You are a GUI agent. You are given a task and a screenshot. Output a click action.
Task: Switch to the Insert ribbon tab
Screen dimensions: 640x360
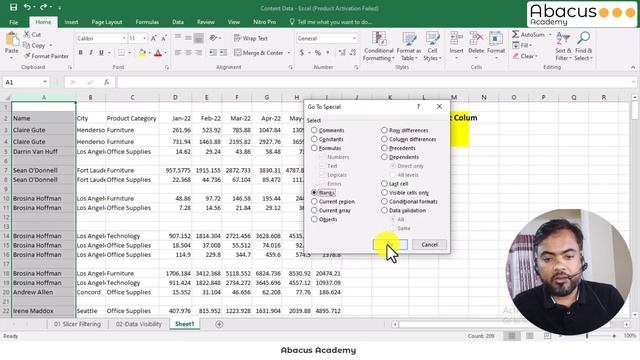click(71, 22)
